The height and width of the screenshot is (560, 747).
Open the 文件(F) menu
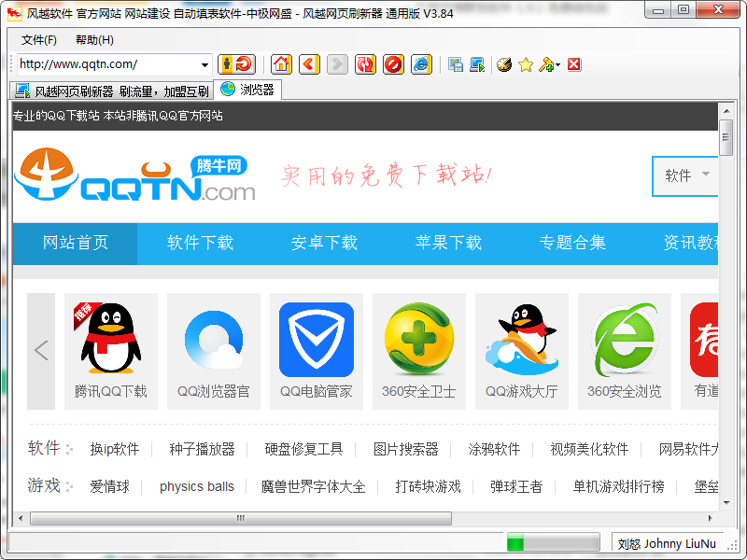(x=39, y=40)
